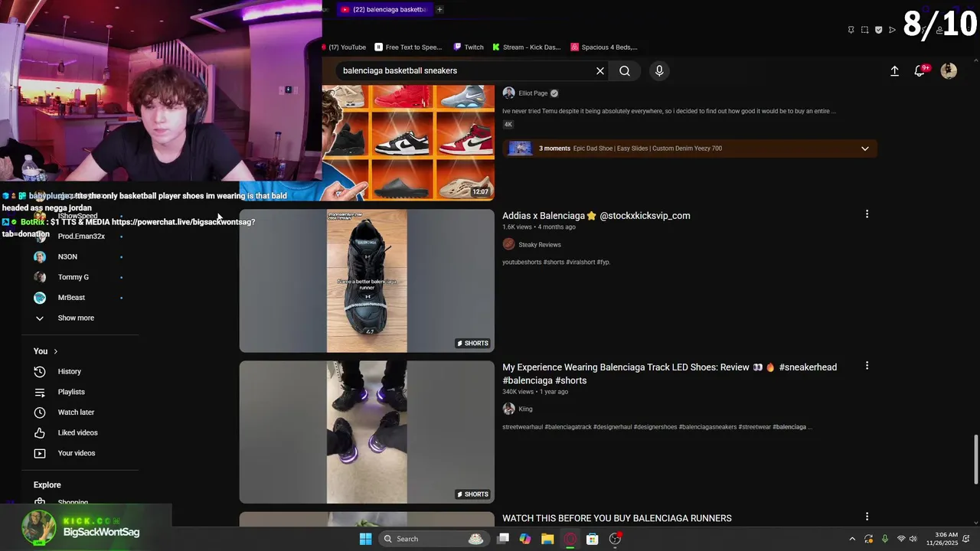This screenshot has width=980, height=551.
Task: Click the green microphone tray icon
Action: [x=885, y=539]
